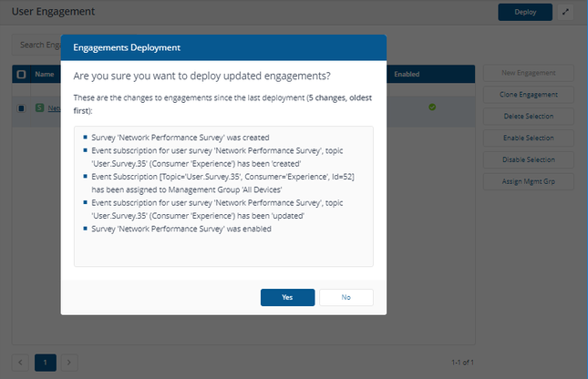Uncheck the Network survey row checkbox
588x379 pixels.
pos(21,108)
